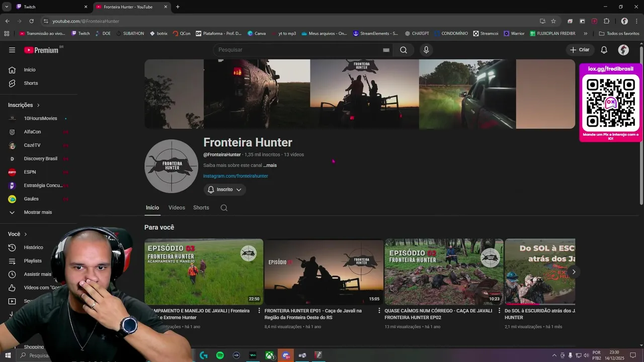The height and width of the screenshot is (362, 644).
Task: Go back in browser history
Action: [7, 21]
